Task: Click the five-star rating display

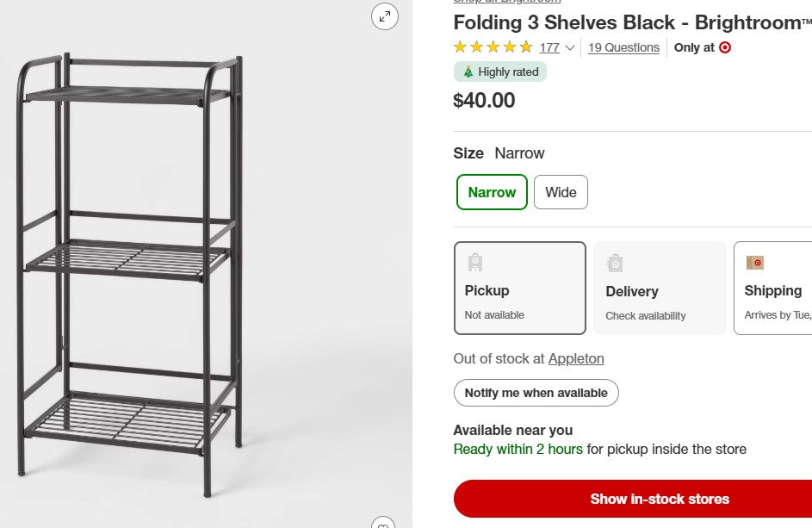Action: tap(493, 47)
